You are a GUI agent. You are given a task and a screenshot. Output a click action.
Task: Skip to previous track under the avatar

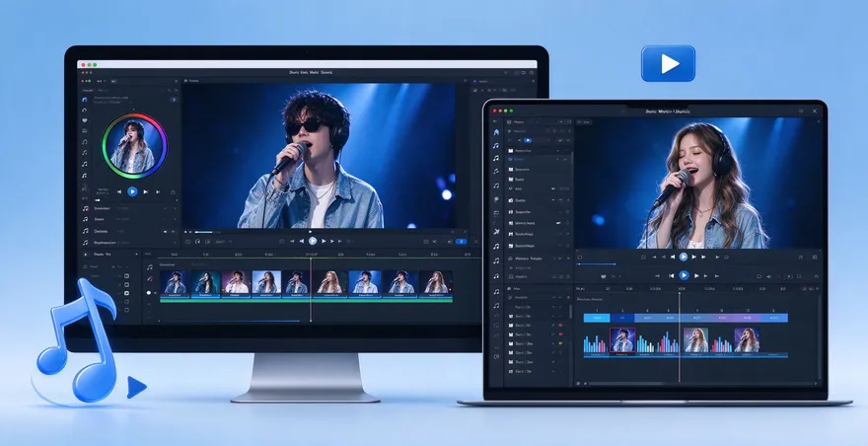pos(119,191)
